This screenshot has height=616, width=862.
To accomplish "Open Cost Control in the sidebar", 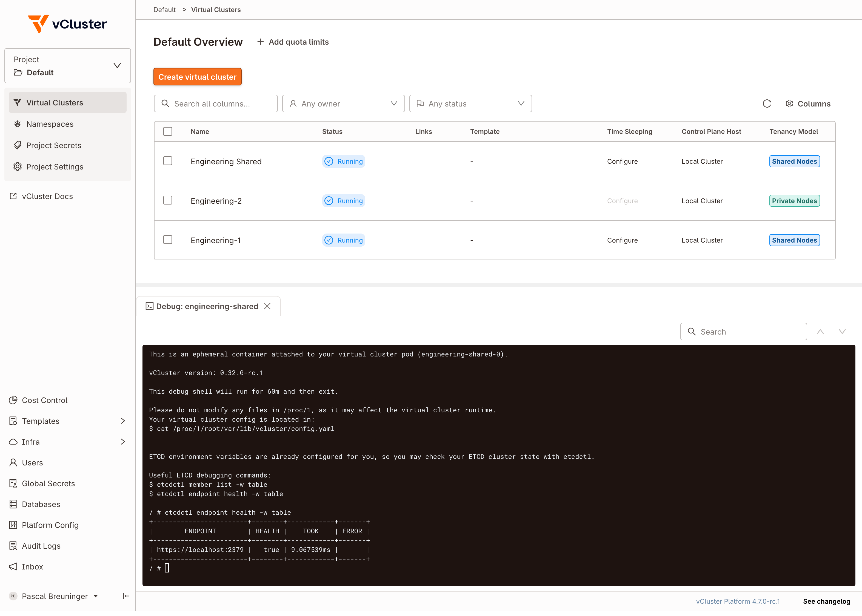I will click(44, 400).
